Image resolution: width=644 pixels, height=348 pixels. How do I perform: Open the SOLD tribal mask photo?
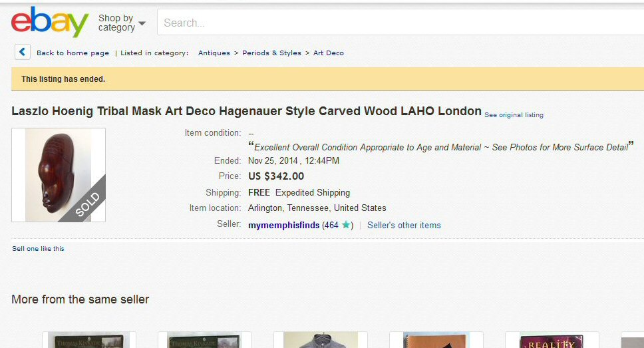point(59,175)
